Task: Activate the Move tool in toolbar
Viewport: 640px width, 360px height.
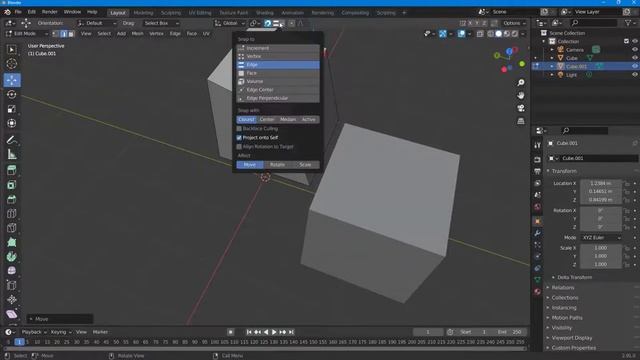Action: (12, 80)
